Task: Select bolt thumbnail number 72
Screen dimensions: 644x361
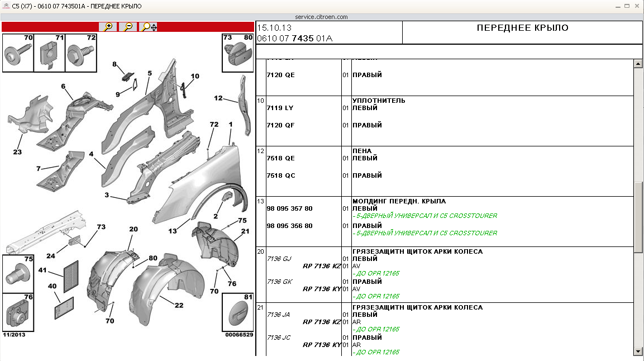Action: coord(81,53)
